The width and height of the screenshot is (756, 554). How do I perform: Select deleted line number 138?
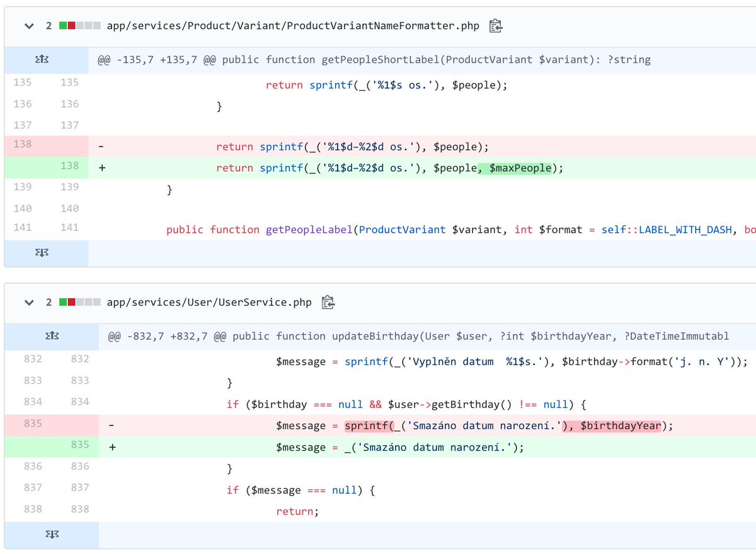click(23, 144)
